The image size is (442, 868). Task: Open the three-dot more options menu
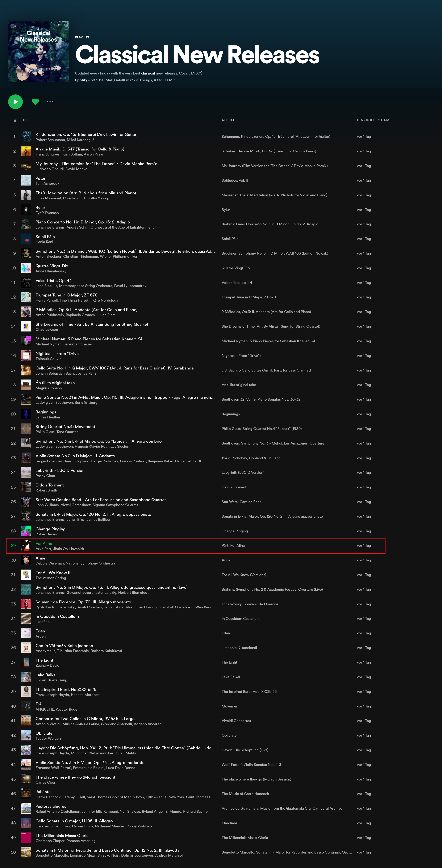pos(50,101)
